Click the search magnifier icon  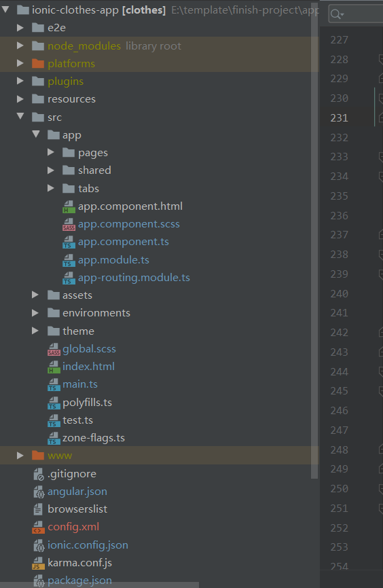336,15
